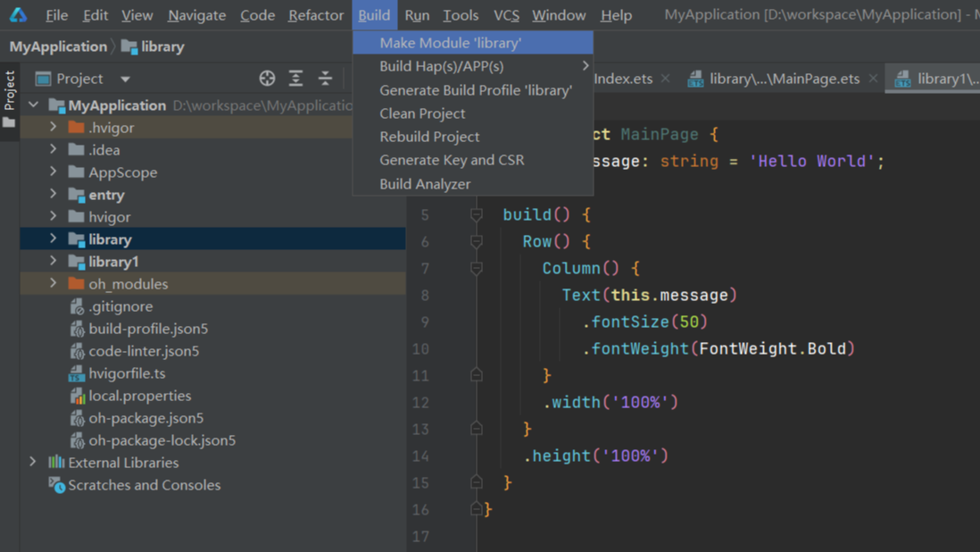Open the File menu
Viewport: 980px width, 552px height.
point(57,15)
